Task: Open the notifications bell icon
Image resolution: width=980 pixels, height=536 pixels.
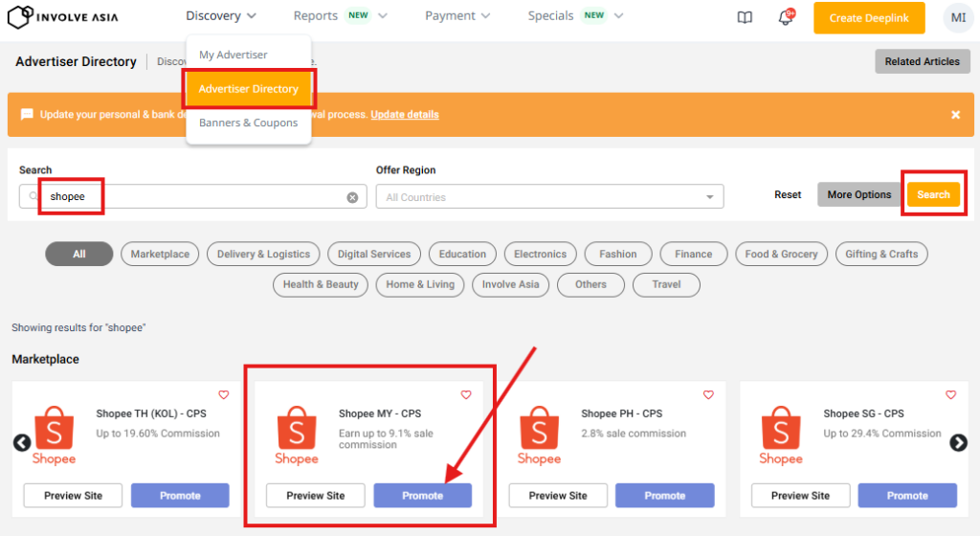Action: pyautogui.click(x=786, y=17)
